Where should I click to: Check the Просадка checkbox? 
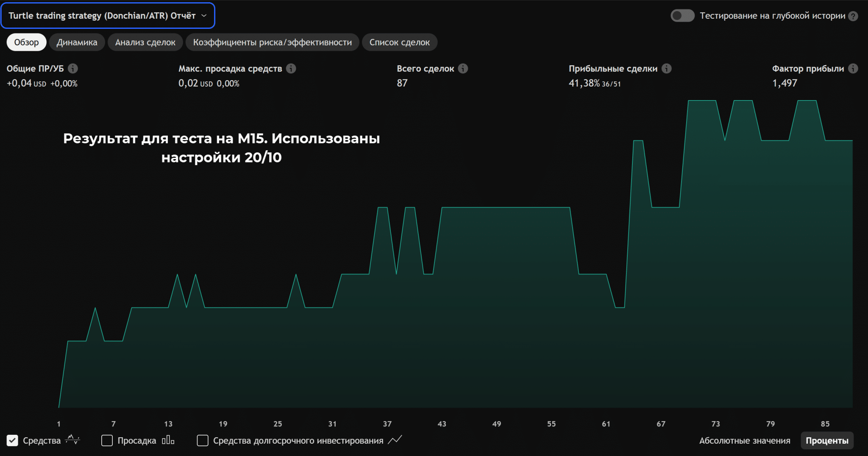click(107, 441)
